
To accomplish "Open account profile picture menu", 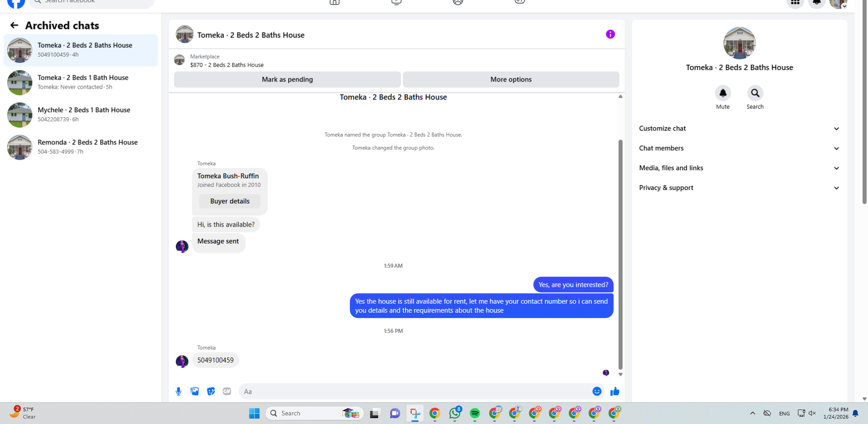I will pos(838,3).
